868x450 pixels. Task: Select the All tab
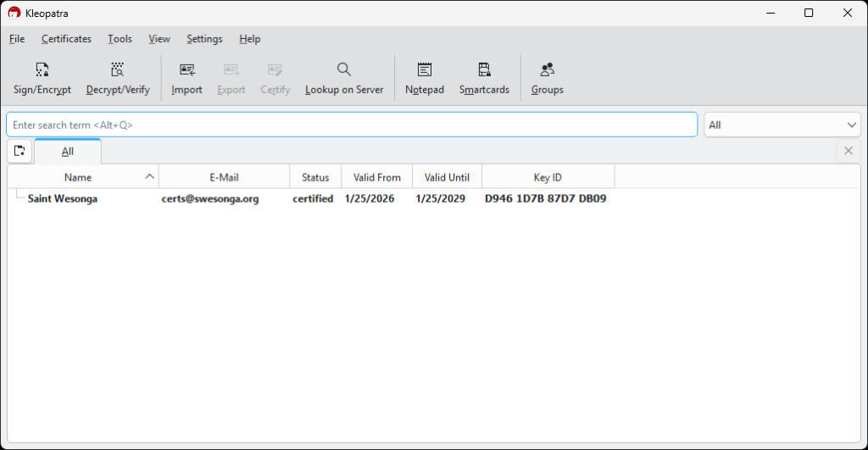pos(68,151)
